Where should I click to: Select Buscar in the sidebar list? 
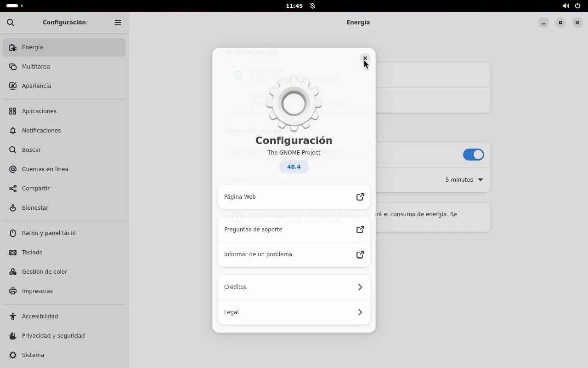[64, 150]
